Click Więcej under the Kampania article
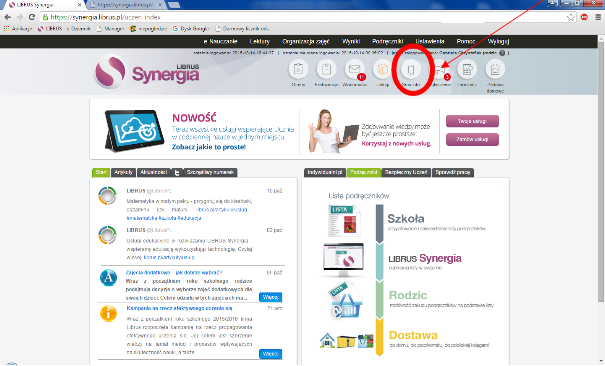The image size is (605, 366). coord(270,354)
